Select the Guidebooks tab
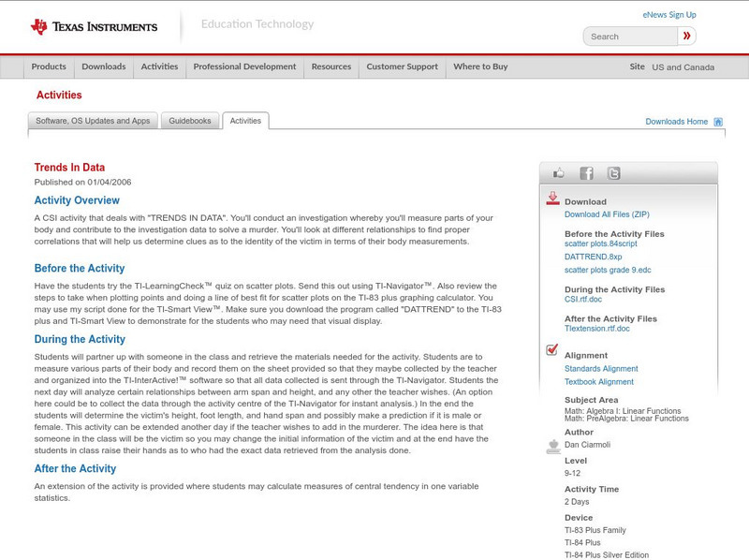749x560 pixels. pyautogui.click(x=190, y=121)
